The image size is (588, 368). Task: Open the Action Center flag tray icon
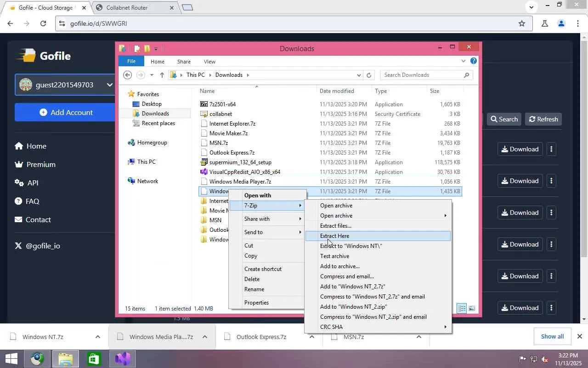tap(523, 359)
